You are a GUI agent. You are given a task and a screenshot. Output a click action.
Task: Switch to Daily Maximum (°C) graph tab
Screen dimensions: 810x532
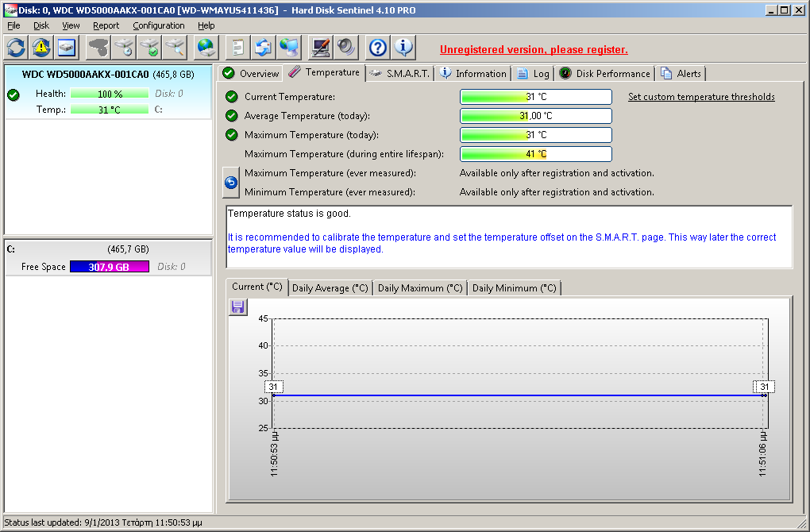(420, 288)
